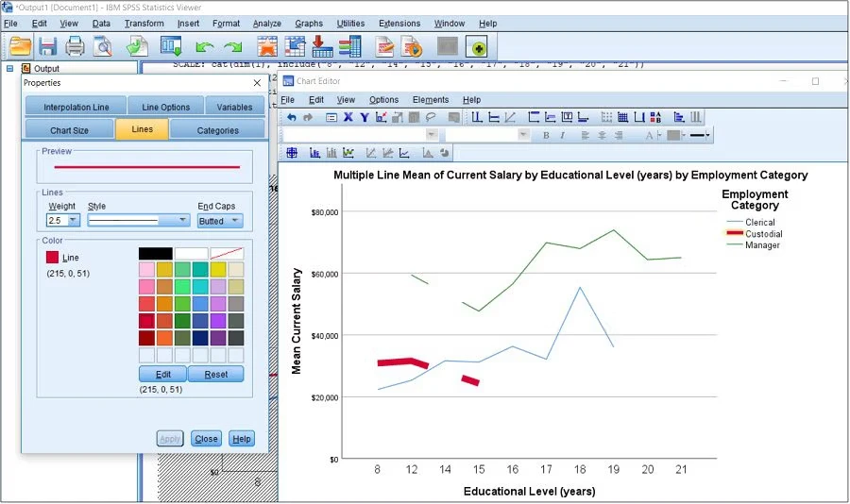
Task: Open the line Style dropdown
Action: click(183, 221)
